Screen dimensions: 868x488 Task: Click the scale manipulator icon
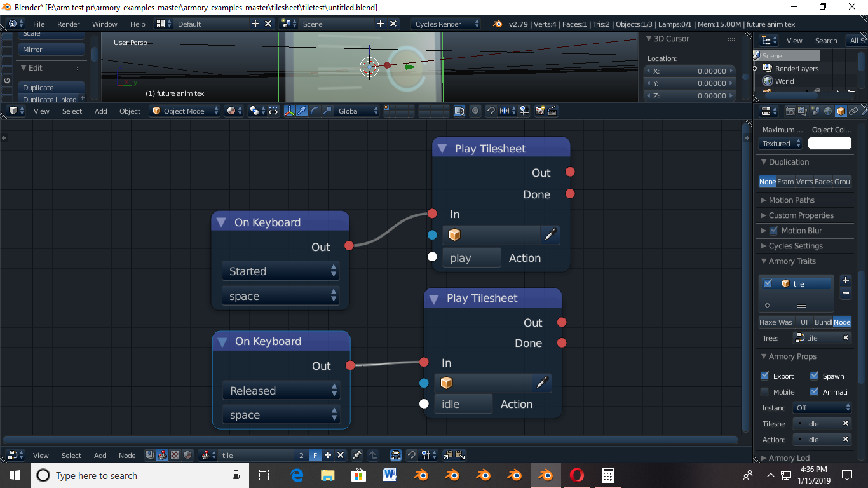point(328,111)
